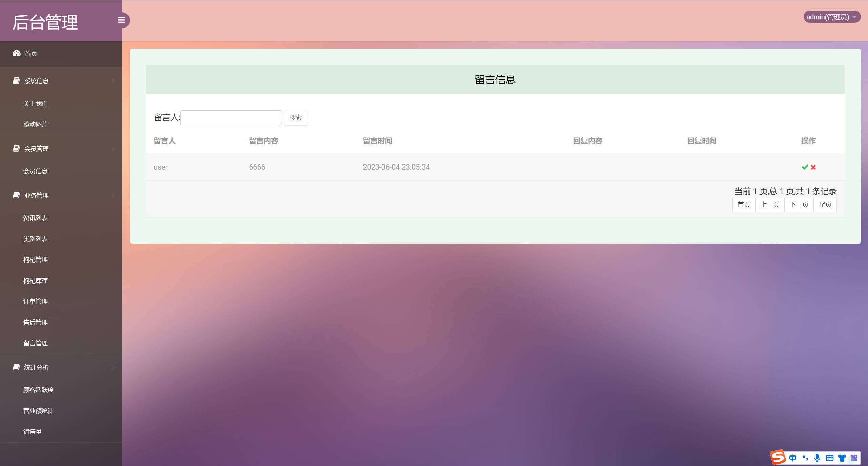
Task: Click the book icon beside 系统信息
Action: pyautogui.click(x=16, y=81)
